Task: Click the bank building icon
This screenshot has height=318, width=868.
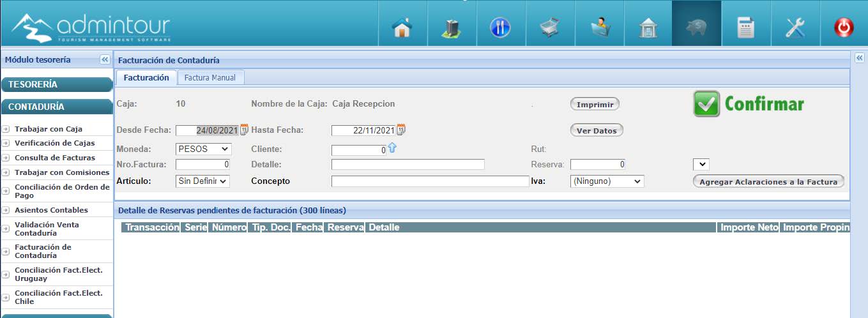Action: click(646, 28)
